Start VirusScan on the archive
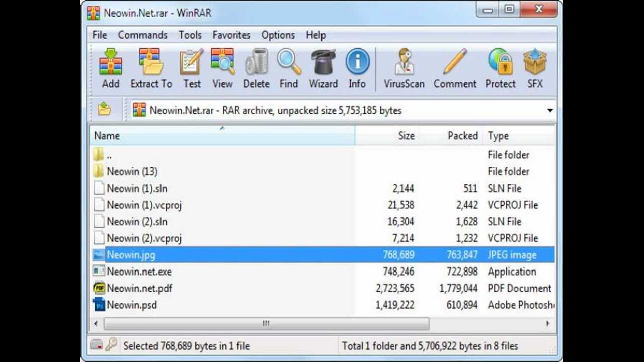 coord(404,63)
